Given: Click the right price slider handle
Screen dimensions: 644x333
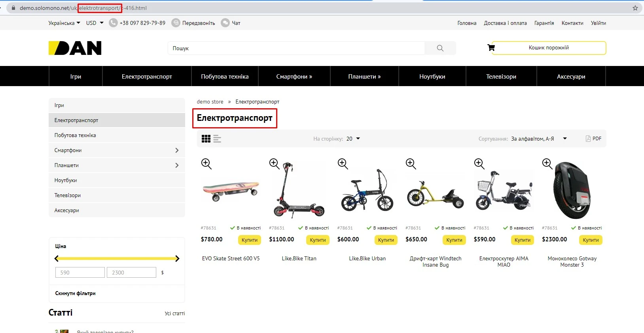Looking at the screenshot, I should pyautogui.click(x=177, y=258).
